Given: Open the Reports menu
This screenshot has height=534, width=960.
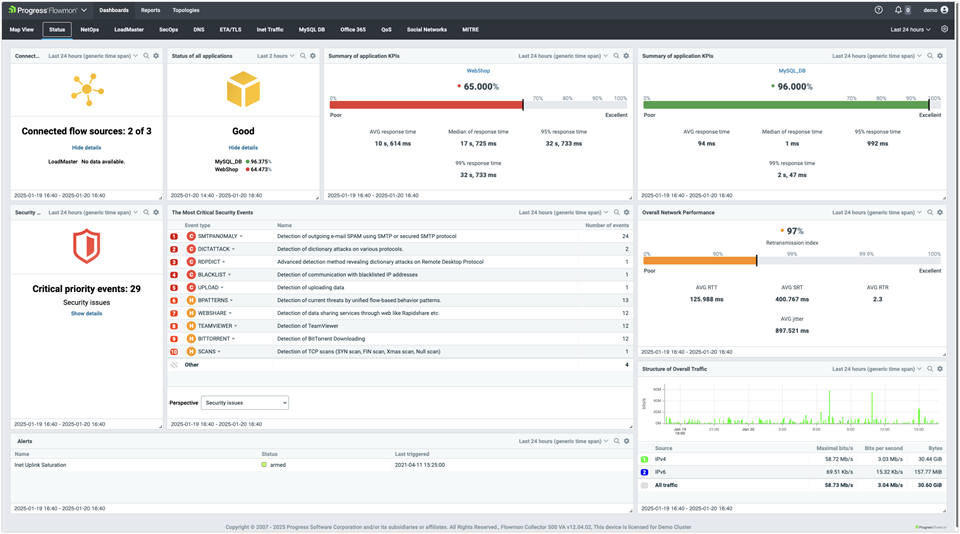Looking at the screenshot, I should point(150,10).
